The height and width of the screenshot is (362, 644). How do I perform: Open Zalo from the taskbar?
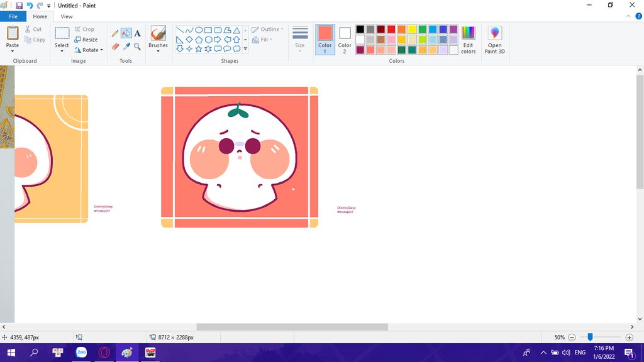tap(81, 353)
